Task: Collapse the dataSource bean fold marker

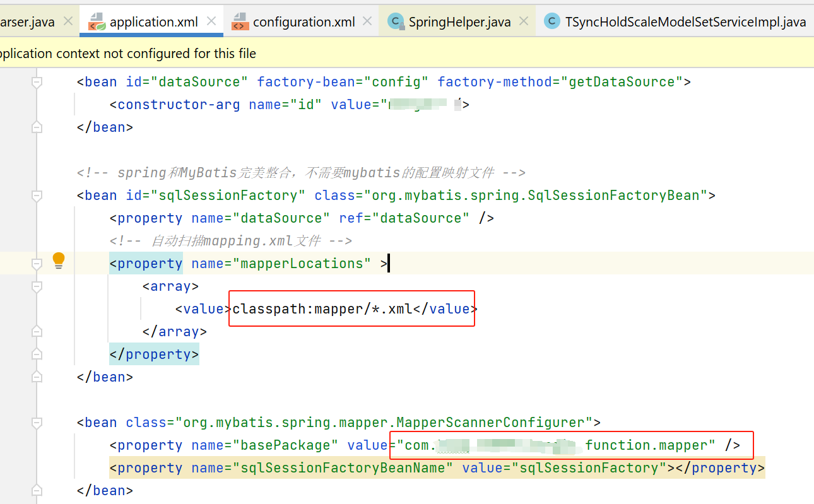Action: (x=37, y=82)
